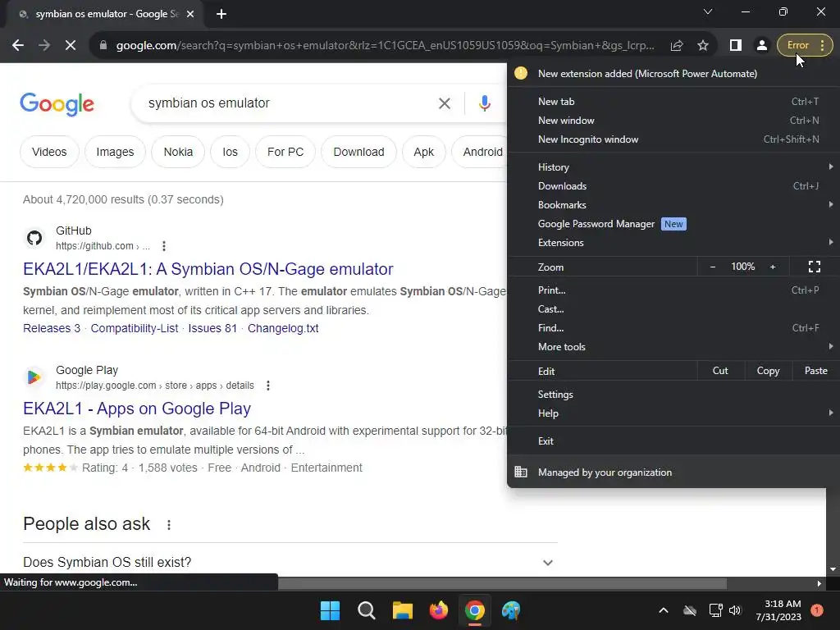The height and width of the screenshot is (630, 840).
Task: Open the side panel icon
Action: pos(736,46)
